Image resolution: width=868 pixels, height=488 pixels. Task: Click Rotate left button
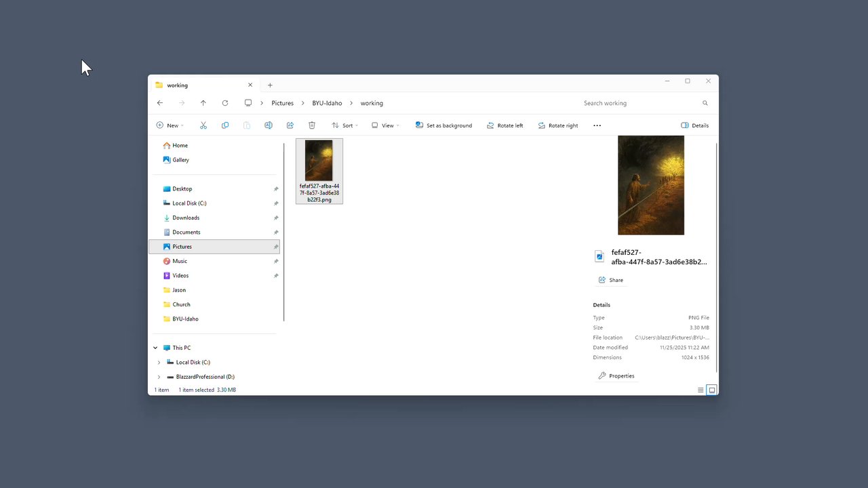click(505, 125)
